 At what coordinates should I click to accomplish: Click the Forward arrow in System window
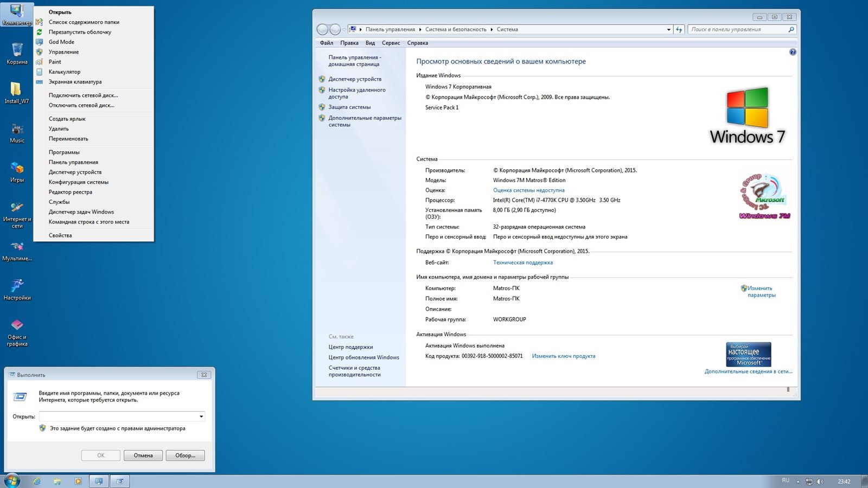(x=335, y=29)
